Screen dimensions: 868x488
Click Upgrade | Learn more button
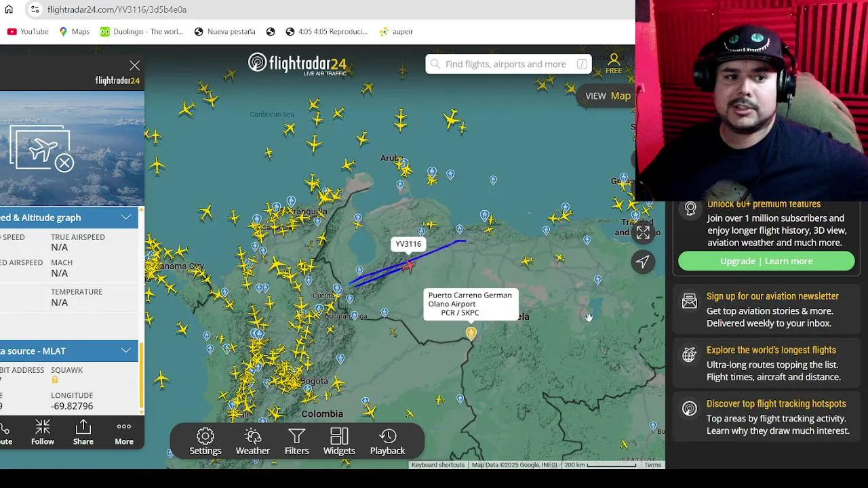click(766, 261)
